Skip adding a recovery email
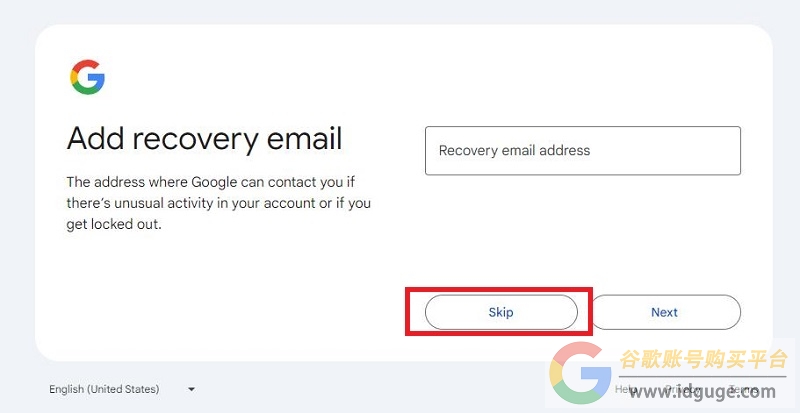The image size is (800, 413). pos(501,312)
